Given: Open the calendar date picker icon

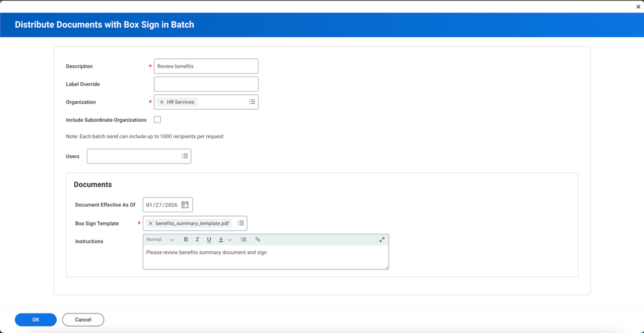Looking at the screenshot, I should 185,205.
